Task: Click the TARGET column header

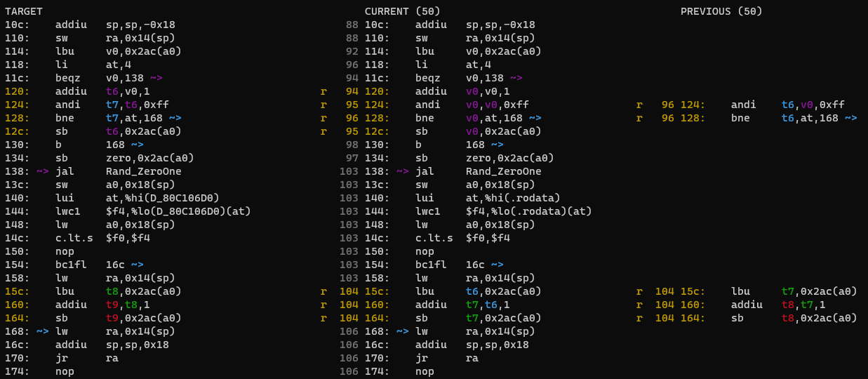Action: click(x=24, y=11)
